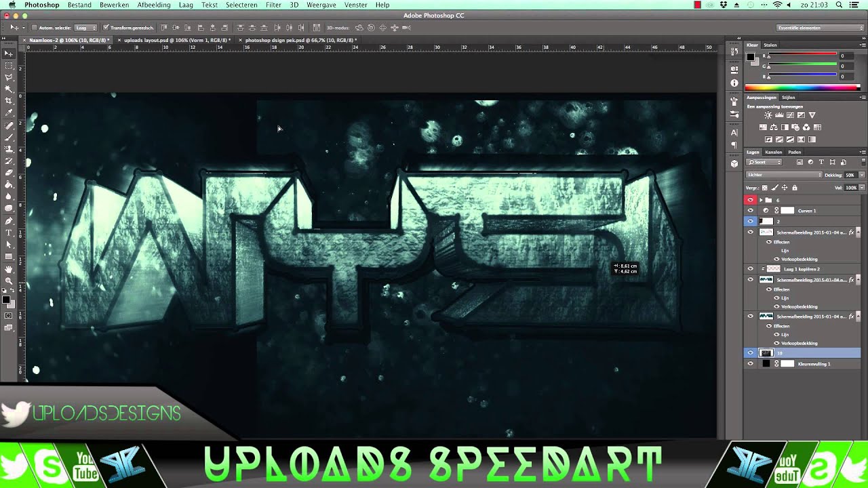This screenshot has height=488, width=868.
Task: Click the Dekking 50% value field
Action: coord(850,175)
